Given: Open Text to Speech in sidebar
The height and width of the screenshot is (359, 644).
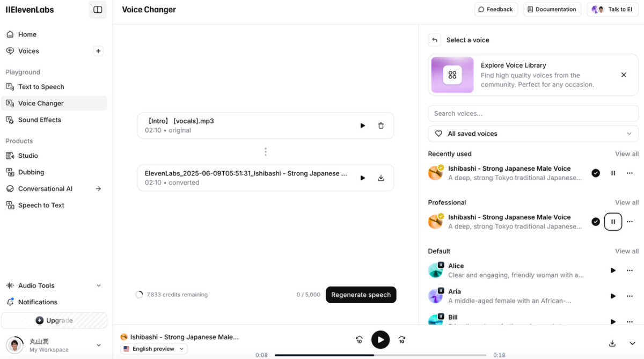Looking at the screenshot, I should click(41, 87).
